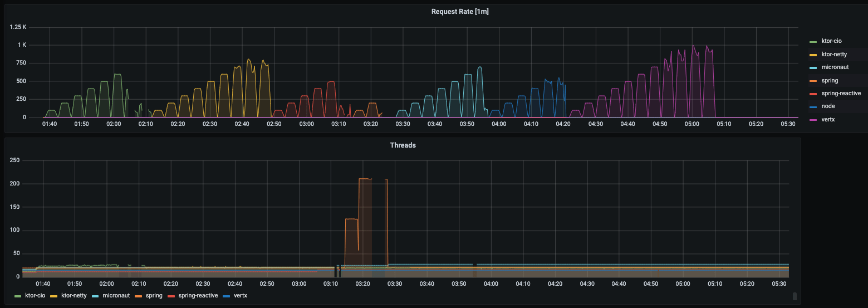Click the Threads panel corner resize handle

coord(795,296)
